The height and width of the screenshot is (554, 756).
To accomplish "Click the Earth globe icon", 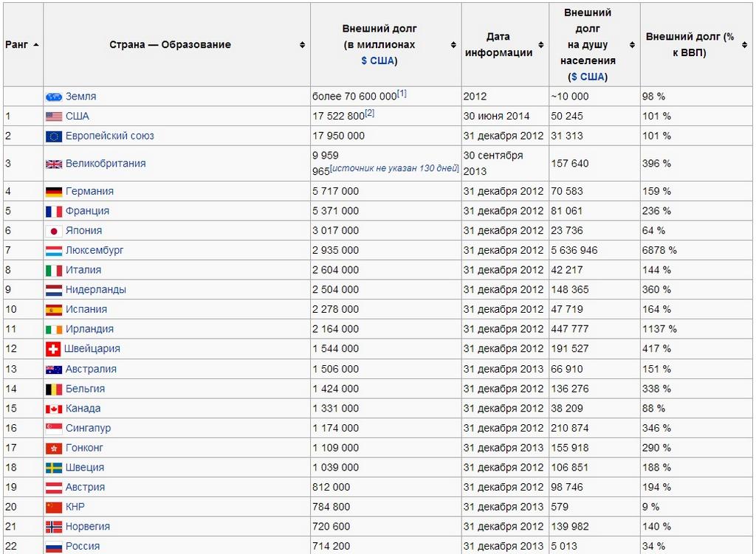I will [x=53, y=97].
